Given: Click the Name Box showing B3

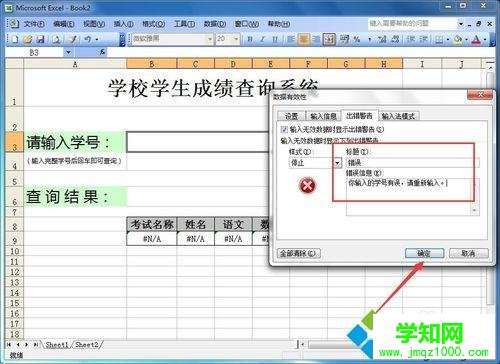Looking at the screenshot, I should pyautogui.click(x=34, y=52).
